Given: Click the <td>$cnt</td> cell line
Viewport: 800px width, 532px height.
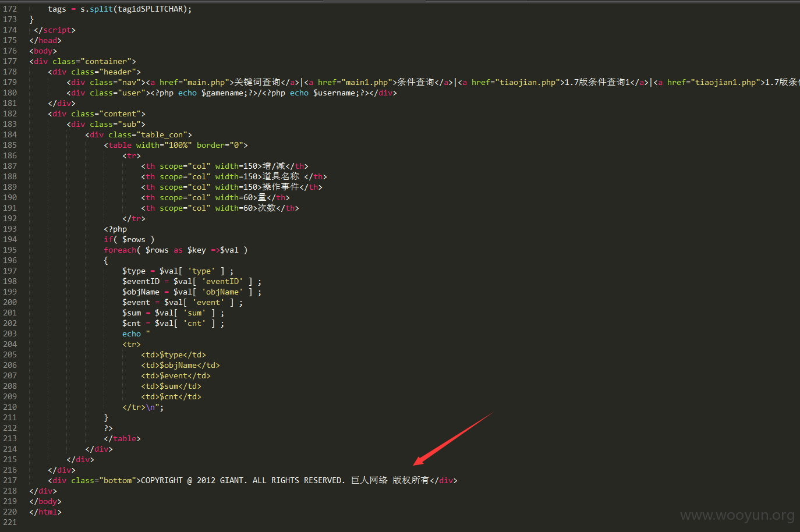Looking at the screenshot, I should pos(171,396).
